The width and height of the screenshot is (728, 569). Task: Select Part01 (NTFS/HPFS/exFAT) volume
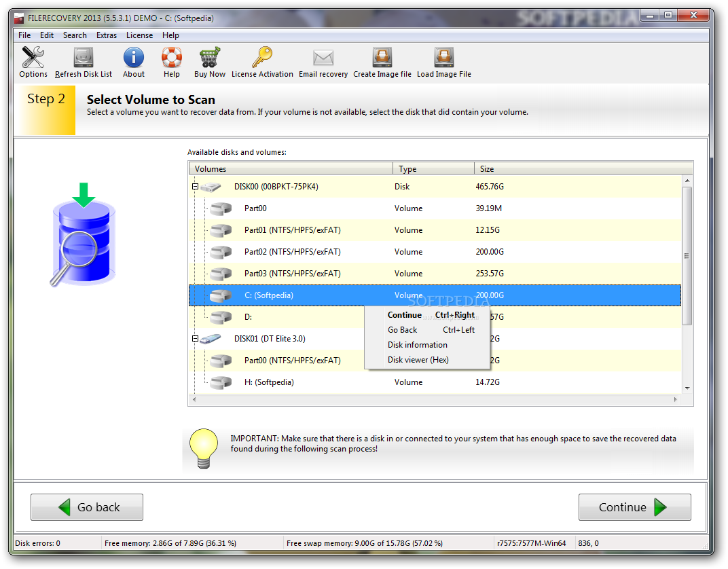pos(435,230)
